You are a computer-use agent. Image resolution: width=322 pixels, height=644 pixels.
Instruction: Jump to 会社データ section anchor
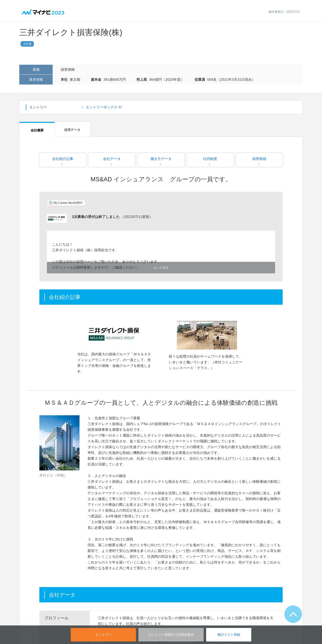[x=112, y=160]
